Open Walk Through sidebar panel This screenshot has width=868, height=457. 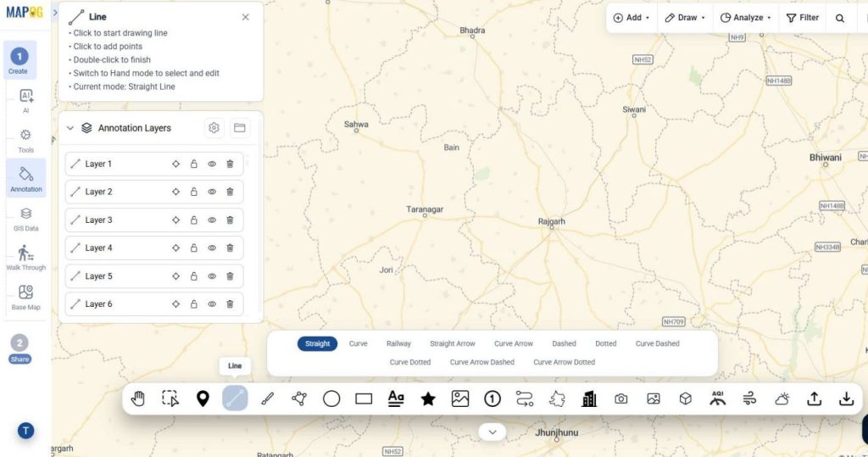point(26,258)
